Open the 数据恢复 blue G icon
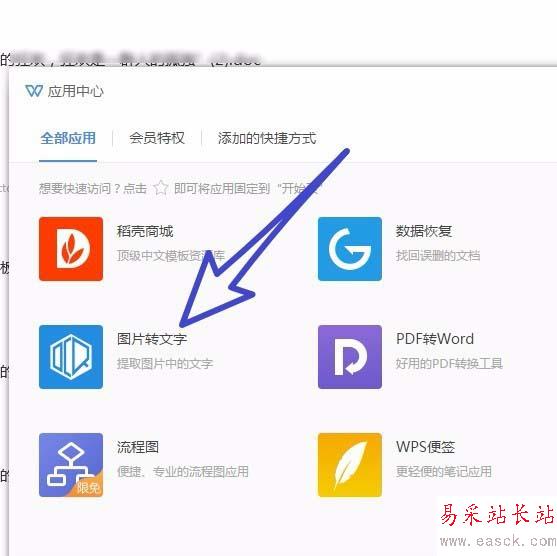Image resolution: width=557 pixels, height=556 pixels. coord(350,249)
